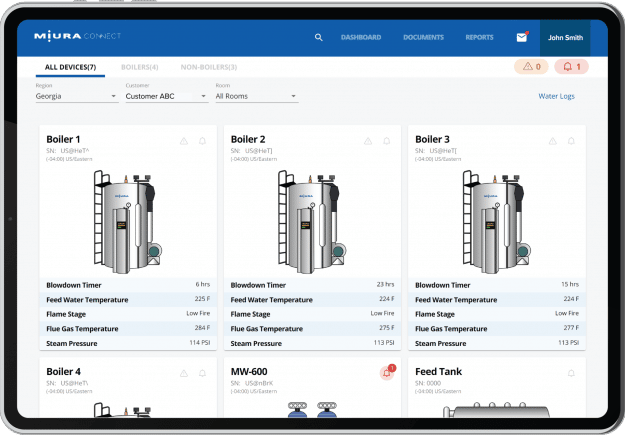
Task: Open the Feed Tank card title
Action: point(438,372)
